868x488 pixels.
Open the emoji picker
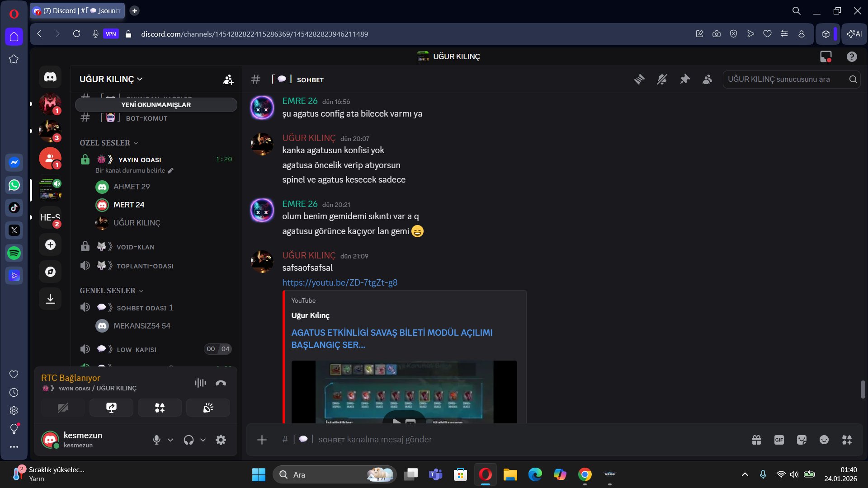(x=824, y=440)
